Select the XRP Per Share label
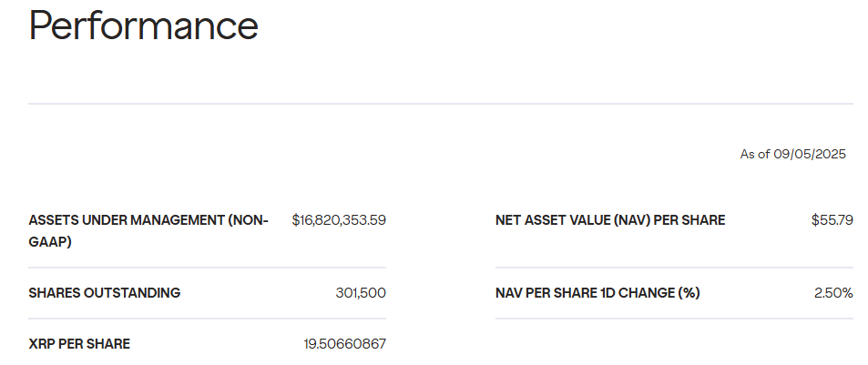This screenshot has width=868, height=365. point(79,344)
